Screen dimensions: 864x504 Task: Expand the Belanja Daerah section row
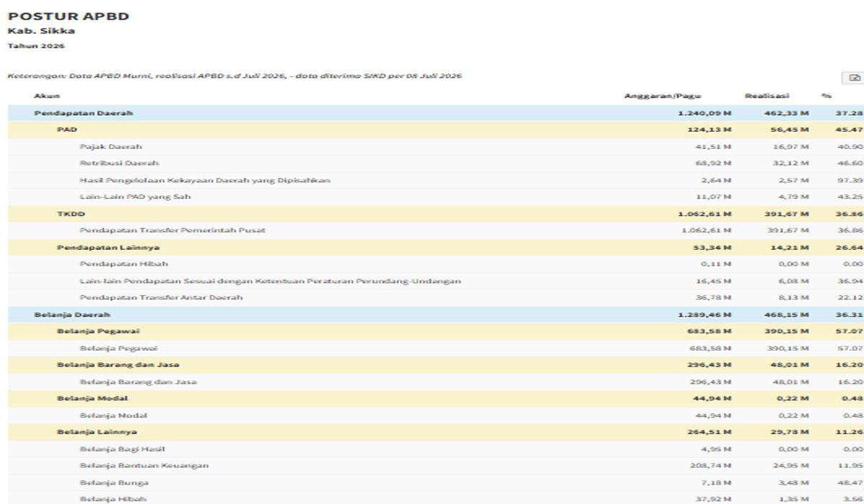pos(436,315)
